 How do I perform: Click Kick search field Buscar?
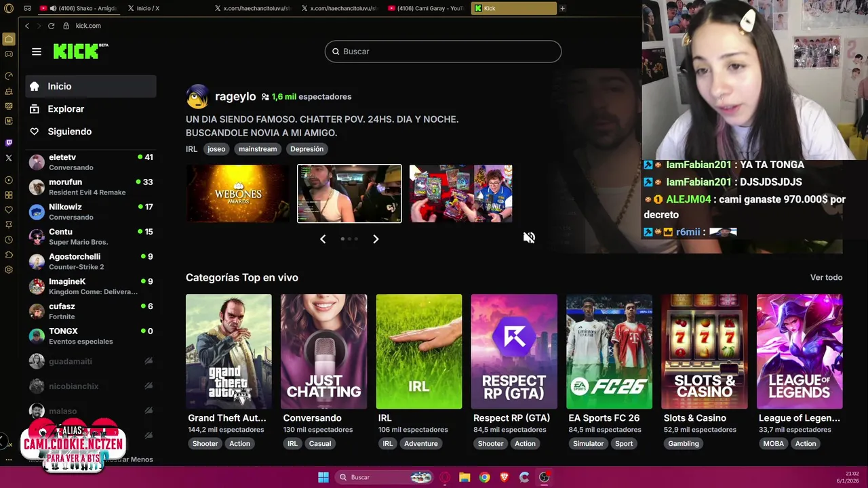click(x=443, y=52)
